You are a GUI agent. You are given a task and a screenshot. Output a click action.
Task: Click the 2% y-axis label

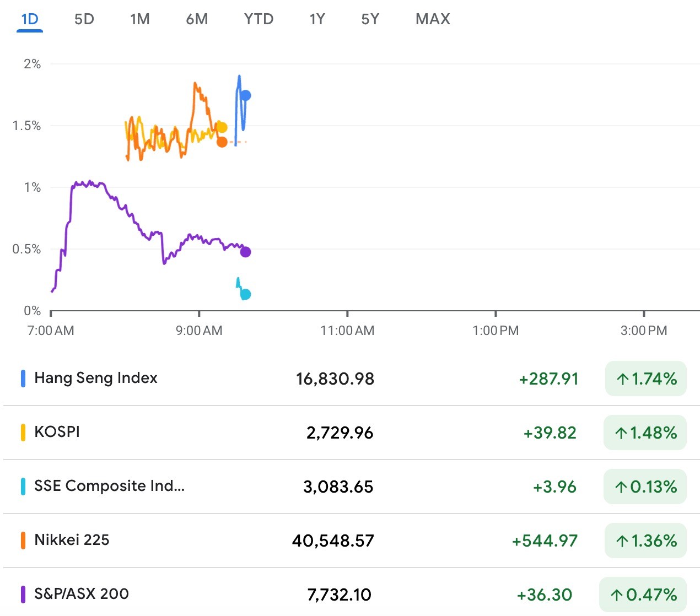click(33, 64)
